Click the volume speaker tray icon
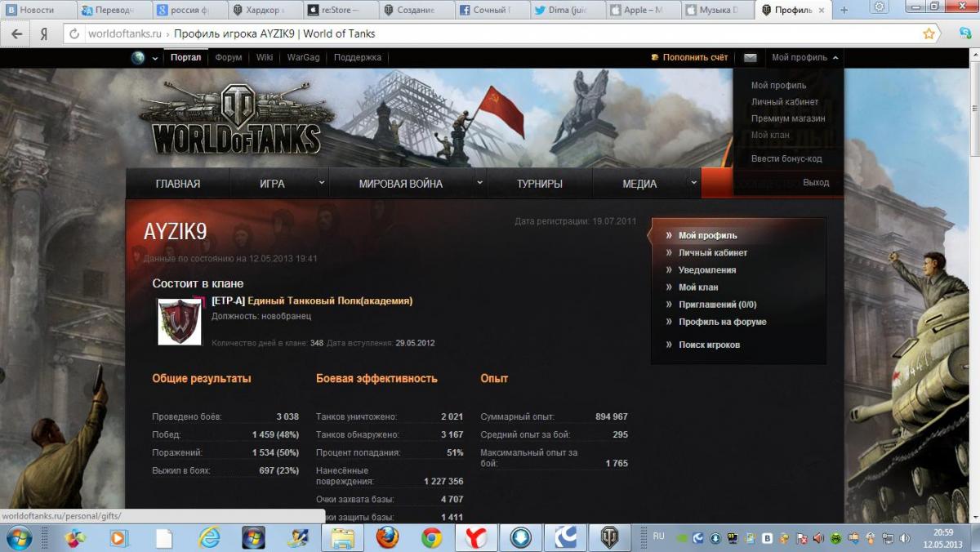980x552 pixels. (905, 538)
